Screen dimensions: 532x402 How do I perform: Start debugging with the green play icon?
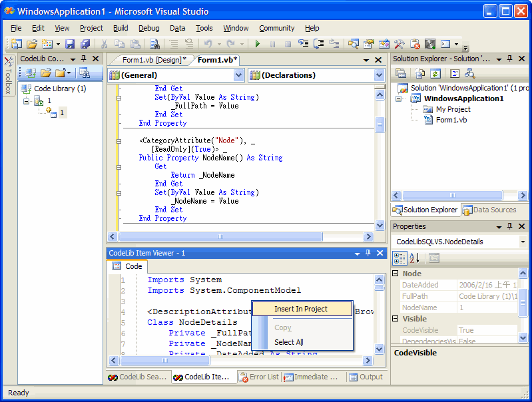tap(258, 44)
